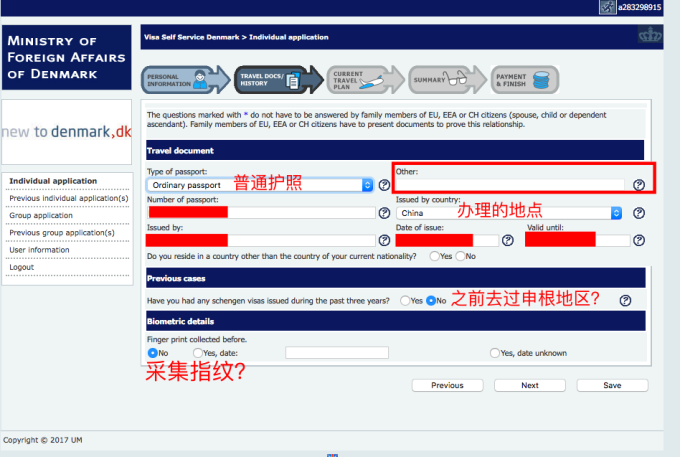
Task: Show help for Valid until field
Action: click(639, 240)
